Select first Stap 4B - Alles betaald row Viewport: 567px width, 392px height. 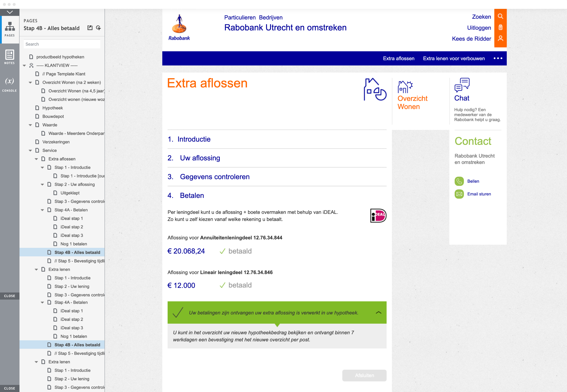coord(62,253)
